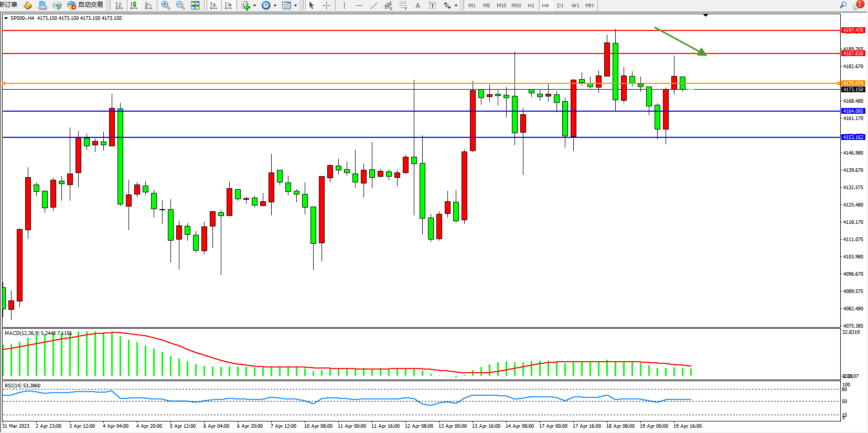868x433 pixels.
Task: Select the Trendline drawing tool
Action: tap(373, 5)
